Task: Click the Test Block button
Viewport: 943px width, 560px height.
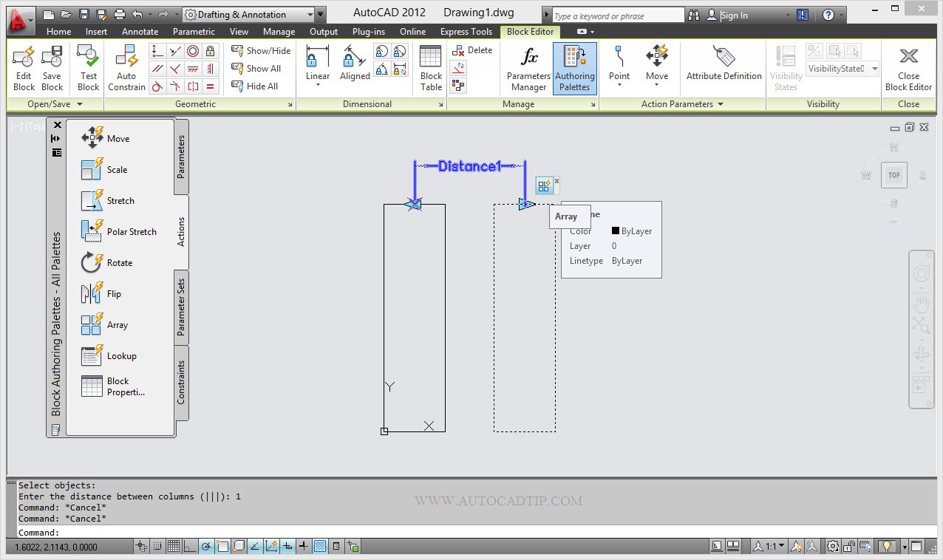Action: (89, 69)
